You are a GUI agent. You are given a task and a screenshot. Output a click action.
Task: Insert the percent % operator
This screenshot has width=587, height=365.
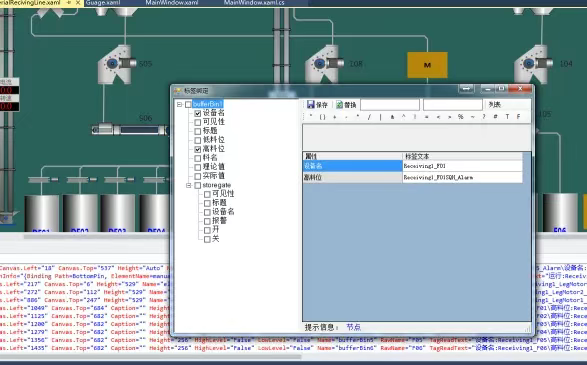(x=460, y=117)
